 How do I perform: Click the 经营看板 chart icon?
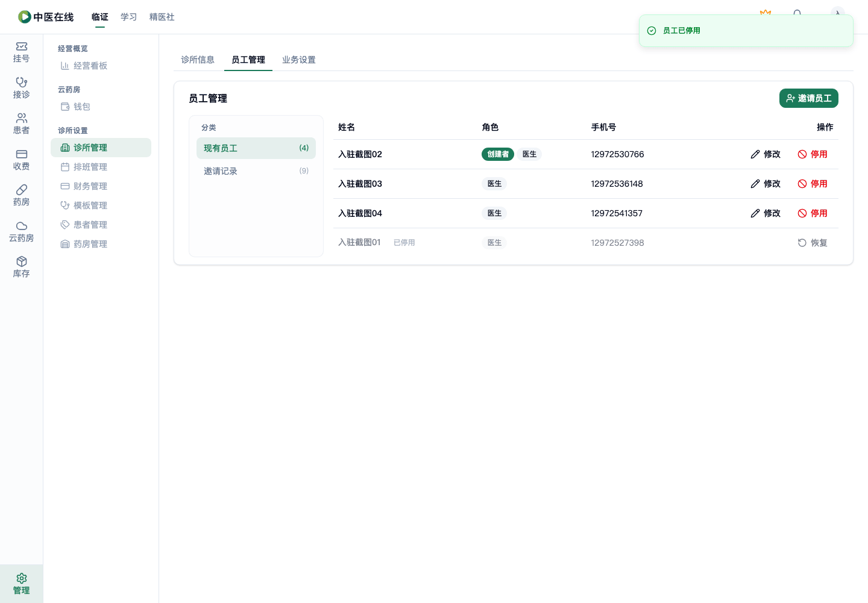(x=65, y=66)
